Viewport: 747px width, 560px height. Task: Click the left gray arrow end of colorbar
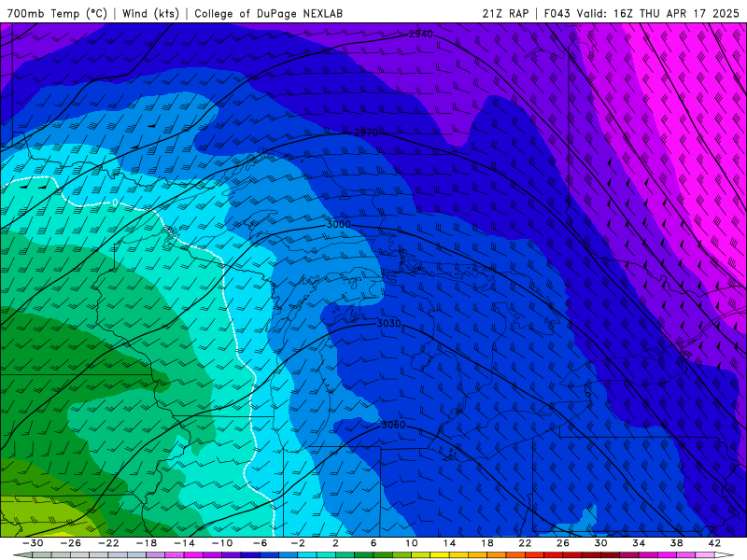pos(21,555)
